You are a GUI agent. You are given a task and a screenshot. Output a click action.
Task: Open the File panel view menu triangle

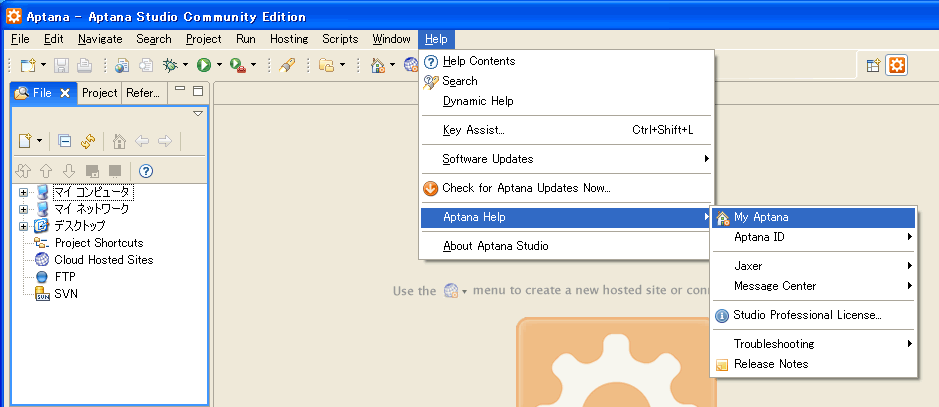197,114
